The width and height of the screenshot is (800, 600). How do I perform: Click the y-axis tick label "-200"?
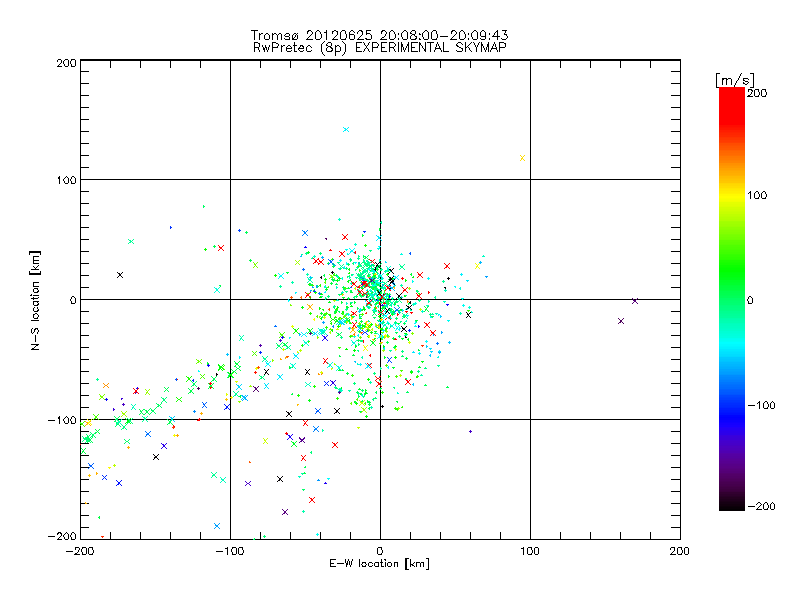[x=62, y=536]
